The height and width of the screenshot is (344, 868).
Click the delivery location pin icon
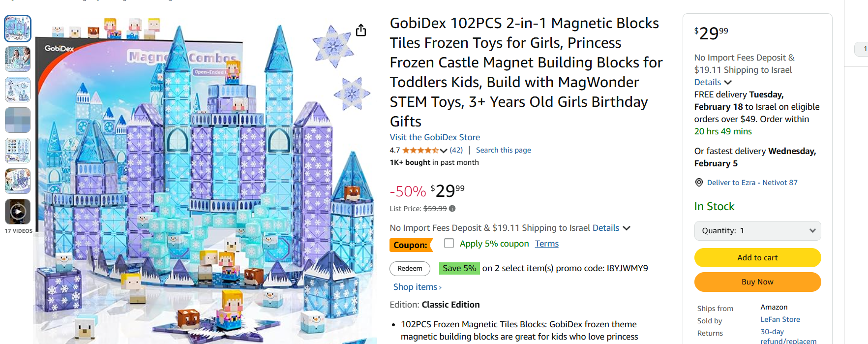pyautogui.click(x=699, y=183)
